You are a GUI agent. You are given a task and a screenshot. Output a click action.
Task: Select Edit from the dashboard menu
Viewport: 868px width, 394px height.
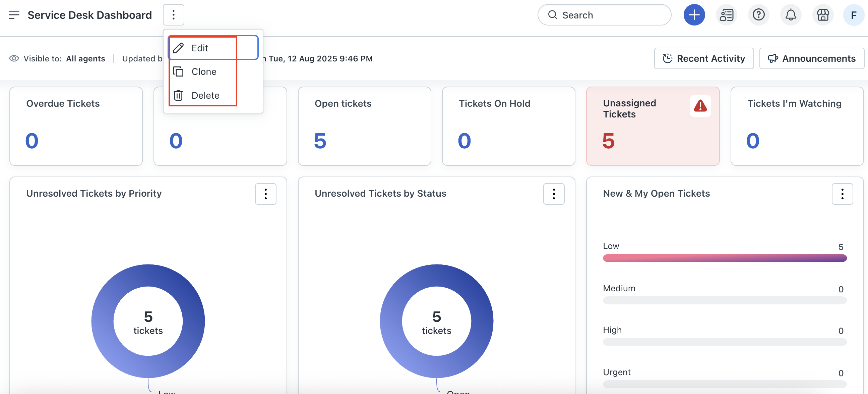click(199, 48)
